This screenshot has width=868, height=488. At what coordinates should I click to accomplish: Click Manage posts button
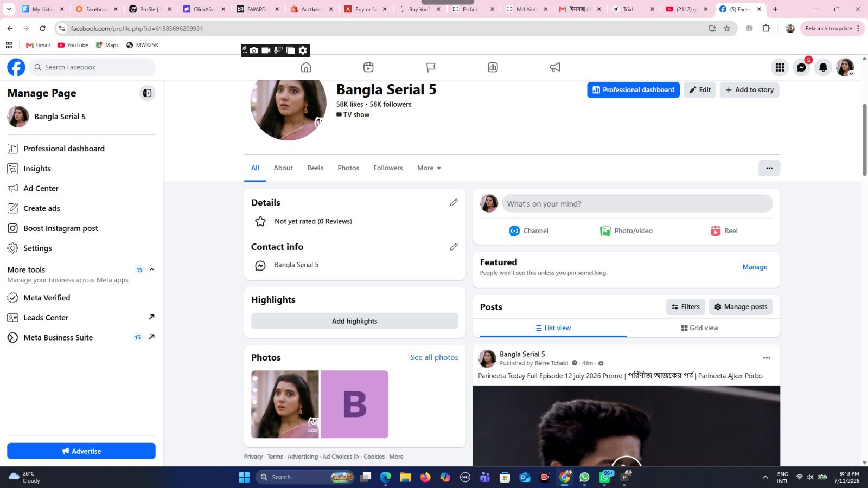[741, 307]
